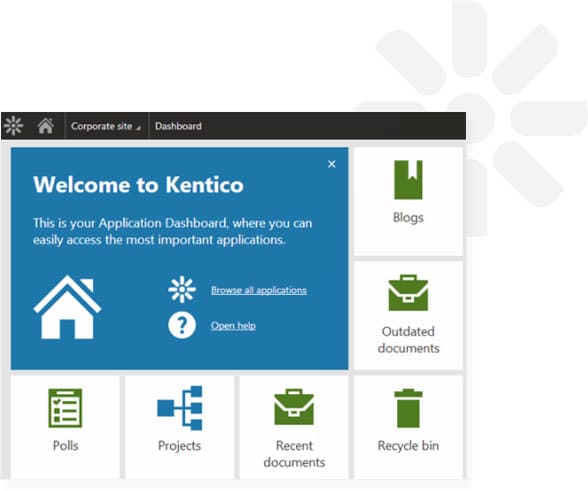Click the Outdated documents label
The height and width of the screenshot is (491, 588).
click(408, 340)
